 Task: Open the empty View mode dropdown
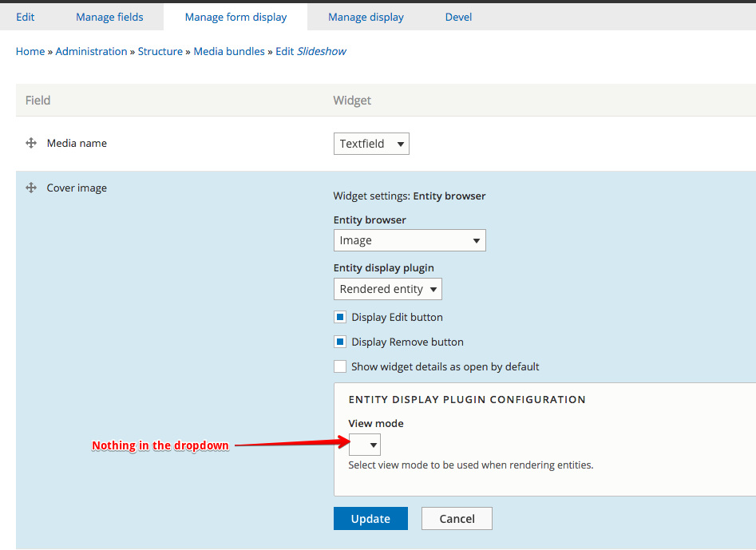(x=365, y=445)
